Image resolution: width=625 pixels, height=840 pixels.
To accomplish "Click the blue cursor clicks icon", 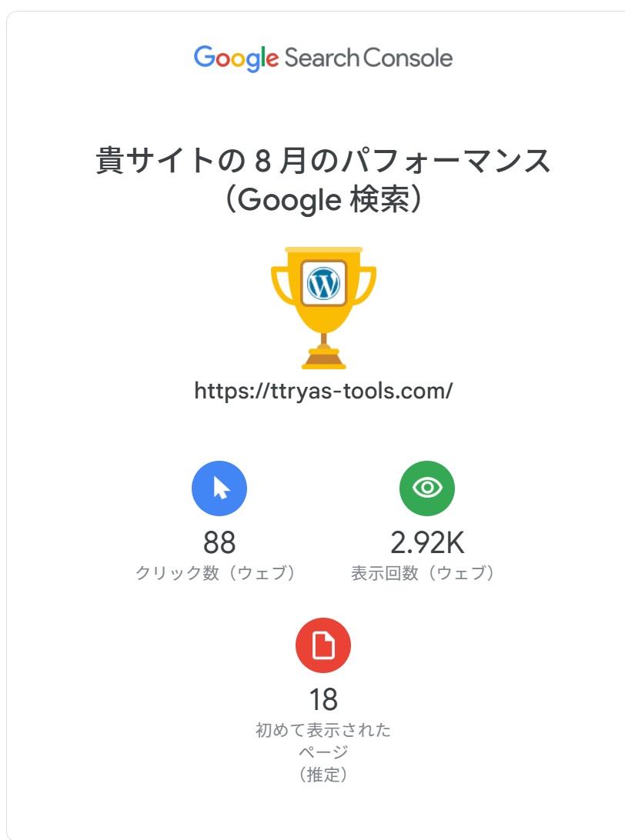I will (219, 488).
